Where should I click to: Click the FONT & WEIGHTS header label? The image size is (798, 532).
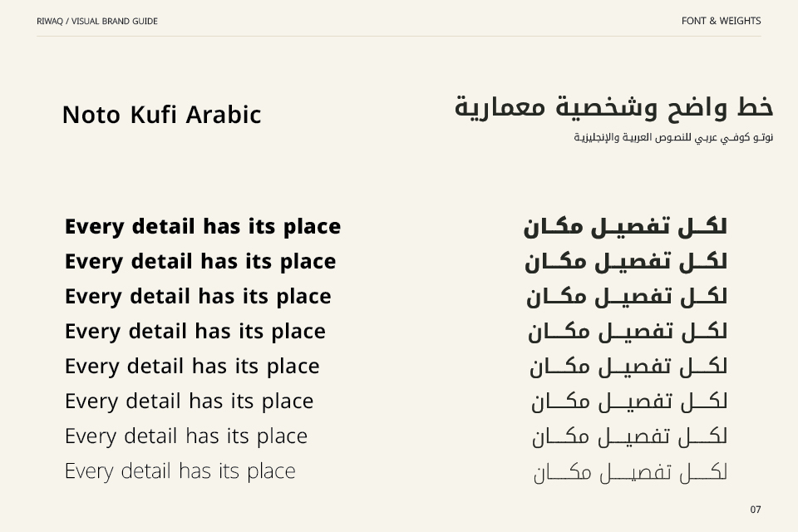coord(722,21)
